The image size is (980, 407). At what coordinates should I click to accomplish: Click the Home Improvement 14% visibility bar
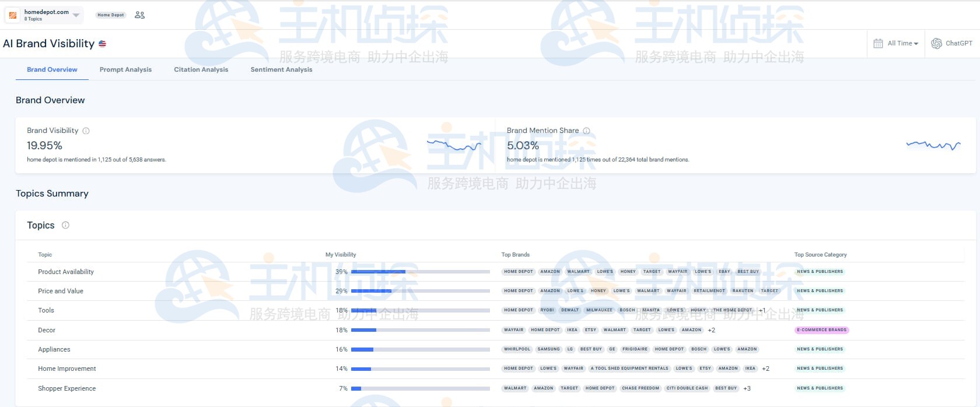pos(421,369)
